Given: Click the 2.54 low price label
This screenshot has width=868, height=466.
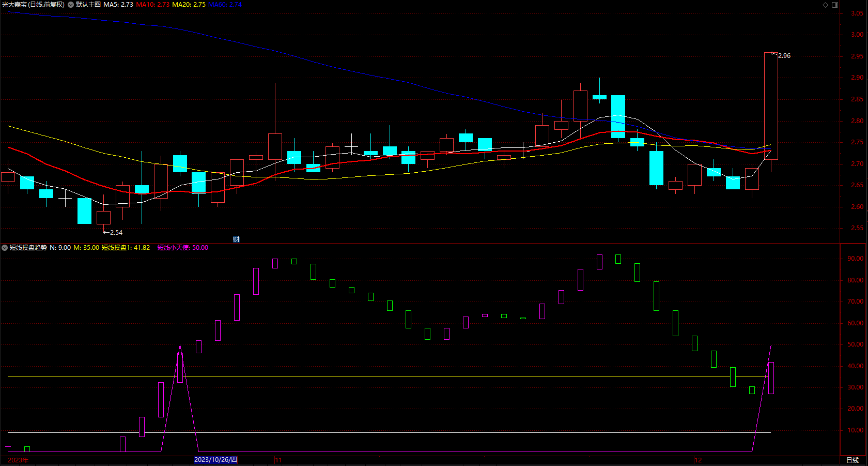Looking at the screenshot, I should click(116, 233).
